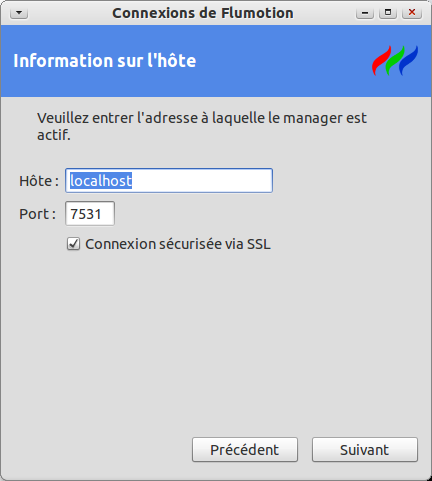
Task: Click inside the Port field showing 7531
Action: pos(90,214)
